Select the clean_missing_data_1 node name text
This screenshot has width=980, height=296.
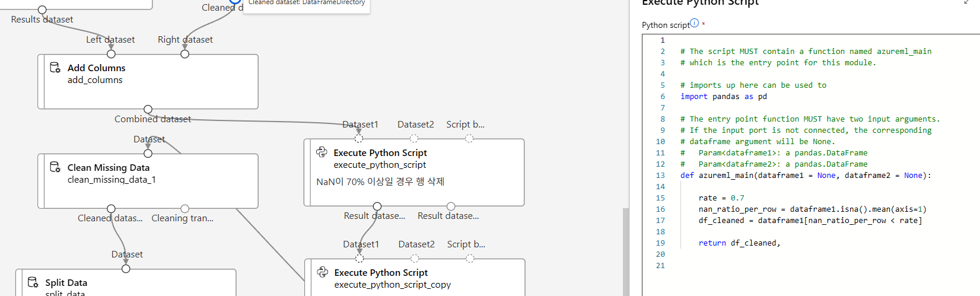coord(112,180)
